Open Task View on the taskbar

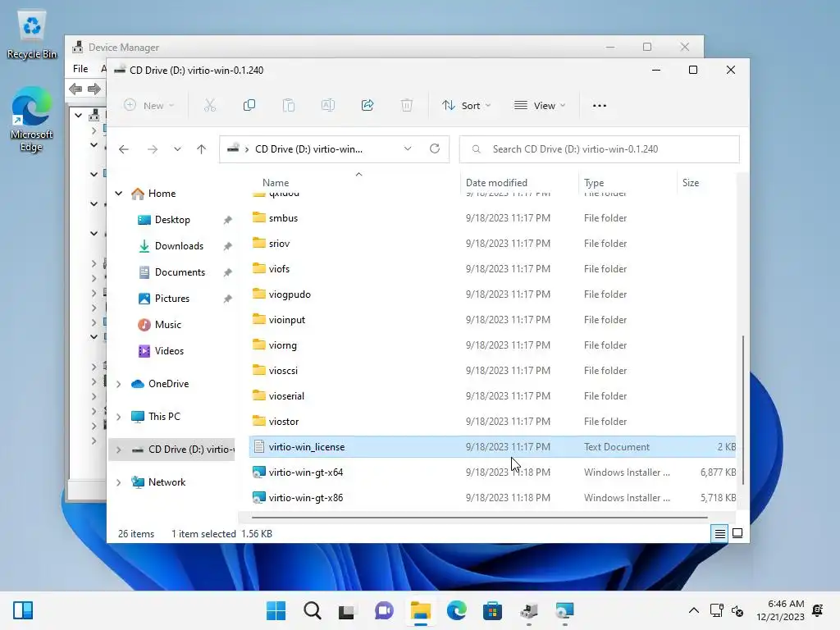pyautogui.click(x=347, y=610)
